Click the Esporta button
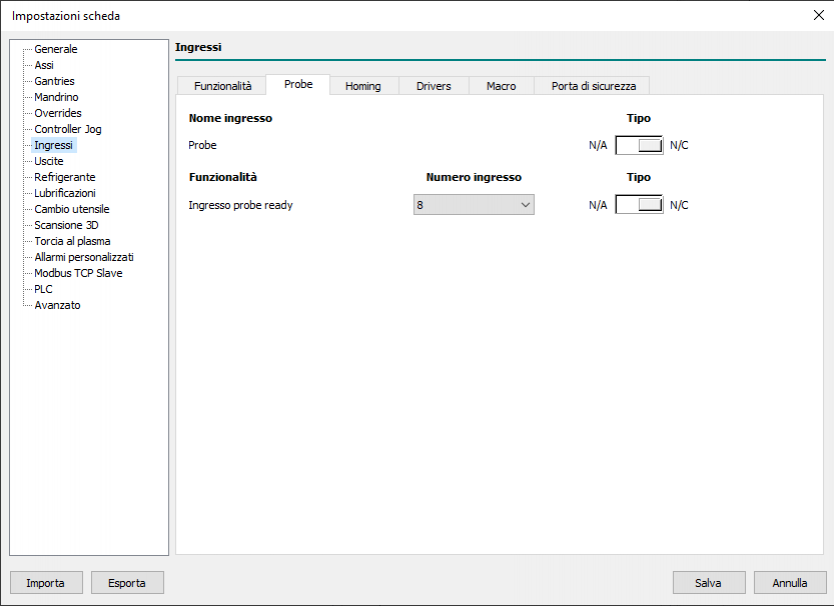834x606 pixels. (x=127, y=583)
